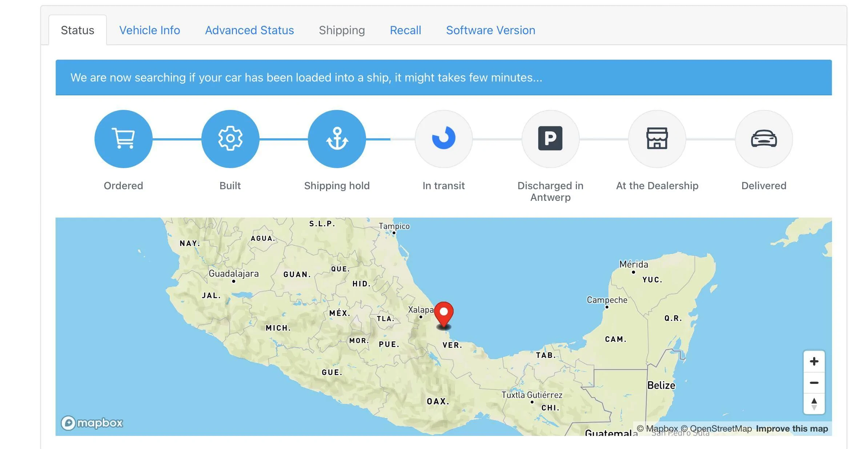The height and width of the screenshot is (449, 868).
Task: Click the Discharged in Antwerp parking icon
Action: 550,139
